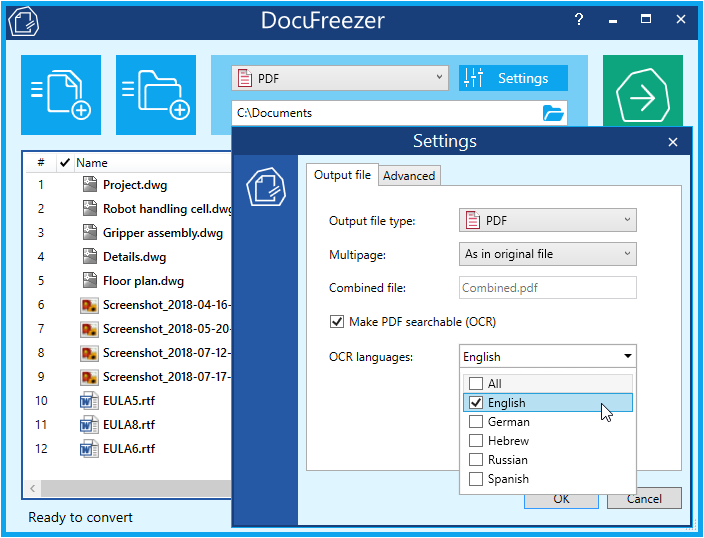Click the EULA5.rtf document icon
The image size is (704, 538).
[89, 401]
